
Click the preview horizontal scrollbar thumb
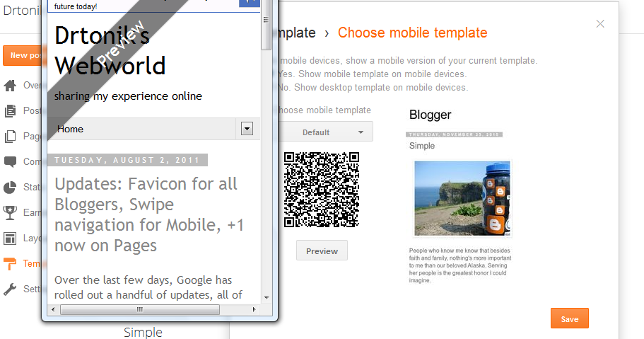coord(140,309)
